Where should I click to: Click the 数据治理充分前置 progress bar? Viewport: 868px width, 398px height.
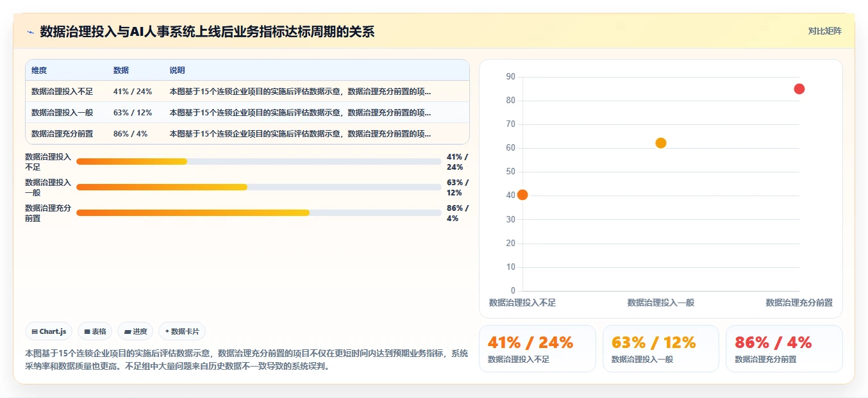(259, 213)
